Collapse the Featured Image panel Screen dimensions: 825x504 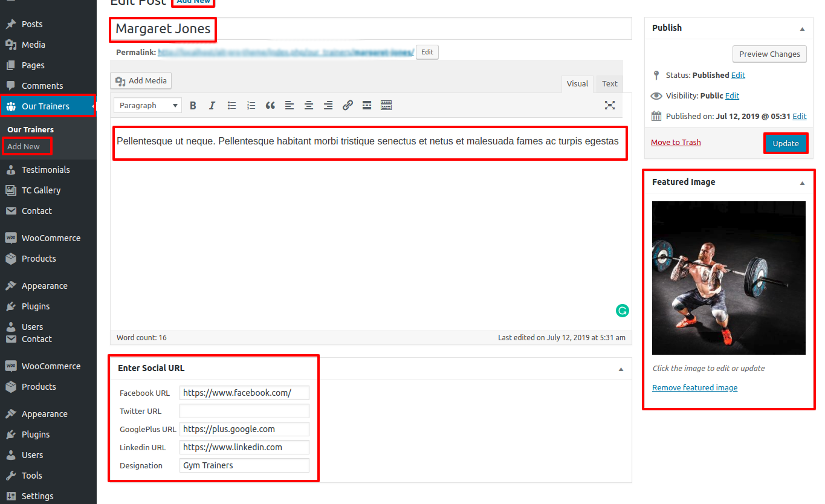(x=802, y=183)
